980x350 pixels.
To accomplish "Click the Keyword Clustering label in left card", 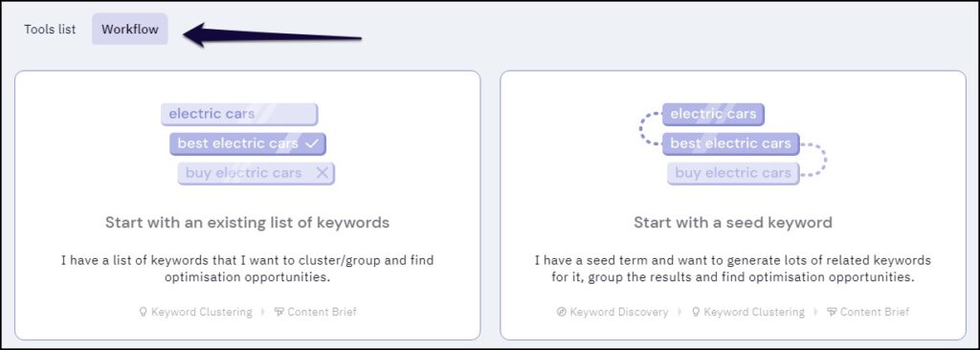I will (x=201, y=312).
